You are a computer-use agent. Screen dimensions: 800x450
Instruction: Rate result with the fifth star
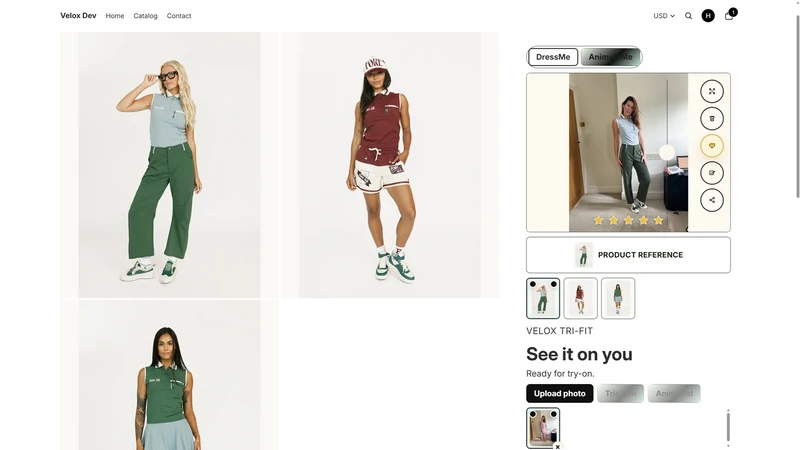659,220
